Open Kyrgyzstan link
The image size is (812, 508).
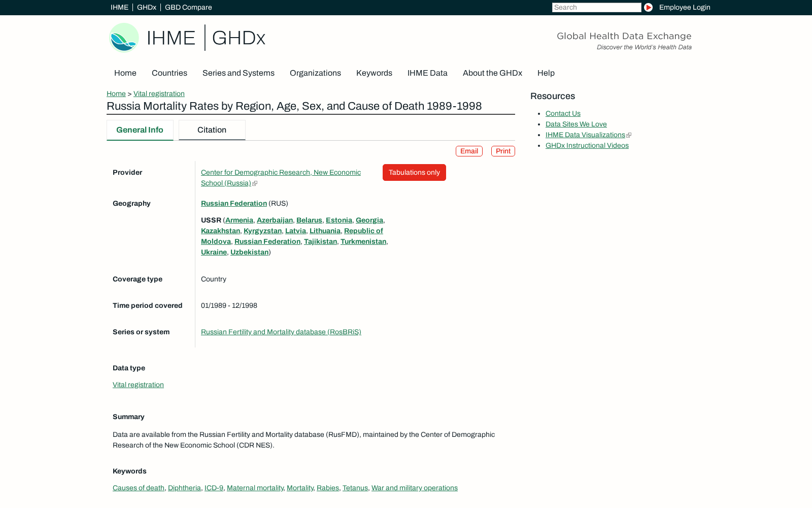tap(262, 231)
